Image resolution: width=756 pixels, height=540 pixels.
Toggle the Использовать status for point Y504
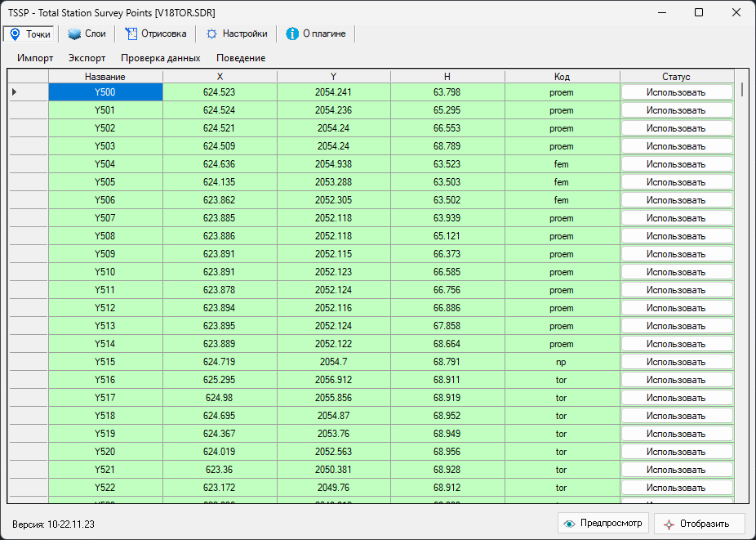(x=676, y=164)
